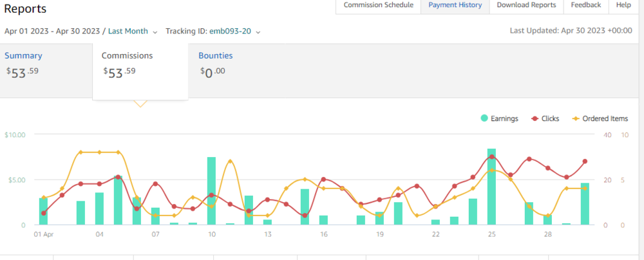This screenshot has width=644, height=260.
Task: Expand the Last Month date range dropdown
Action: coord(155,32)
